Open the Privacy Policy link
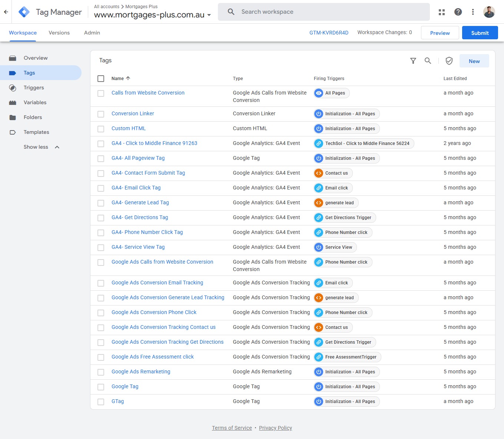Viewport: 504px width, 439px height. point(275,428)
